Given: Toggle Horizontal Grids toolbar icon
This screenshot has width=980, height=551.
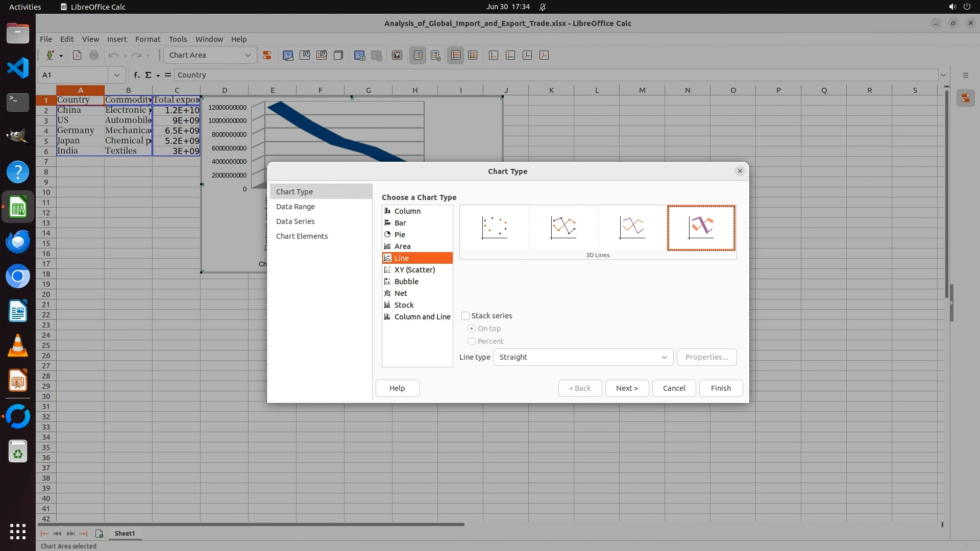Looking at the screenshot, I should pyautogui.click(x=456, y=55).
